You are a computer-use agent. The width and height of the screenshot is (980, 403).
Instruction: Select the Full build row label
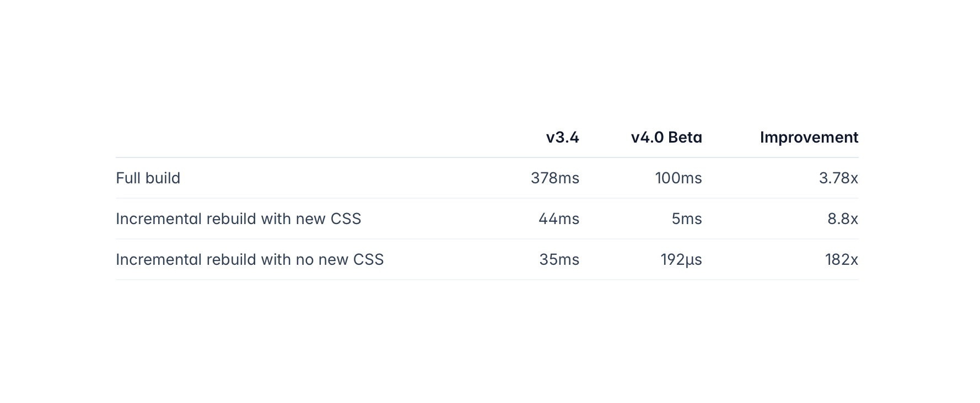point(148,178)
